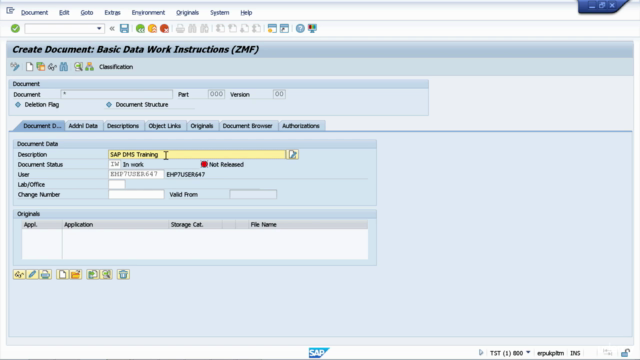The image size is (640, 360).
Task: Click the magnifier button beside the check-in button
Action: (x=106, y=274)
